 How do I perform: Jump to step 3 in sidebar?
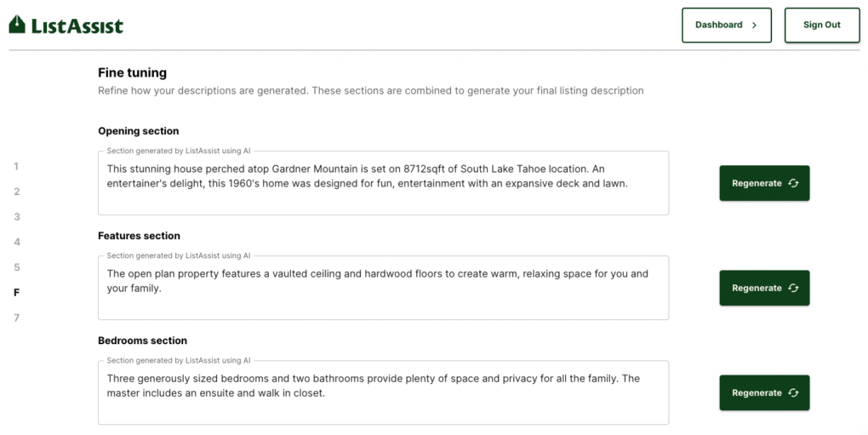coord(16,217)
